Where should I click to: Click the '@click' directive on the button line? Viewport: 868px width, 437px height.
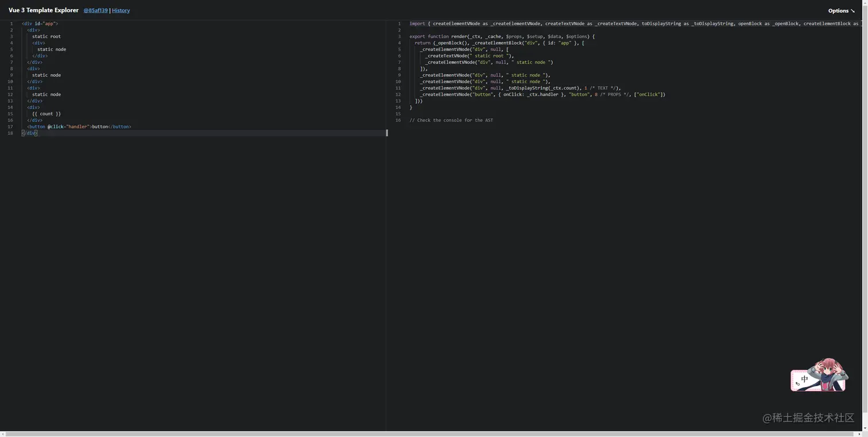pos(55,126)
